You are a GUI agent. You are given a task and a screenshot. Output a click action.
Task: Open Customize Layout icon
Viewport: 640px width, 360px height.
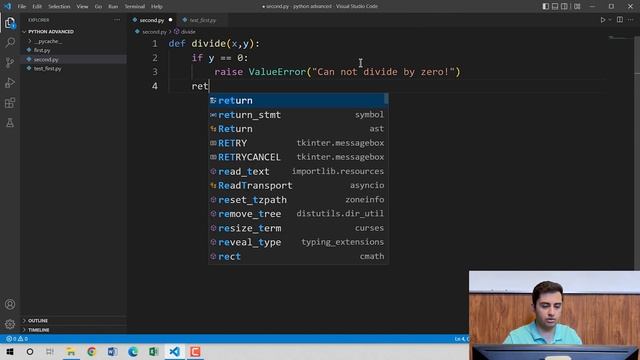(577, 6)
